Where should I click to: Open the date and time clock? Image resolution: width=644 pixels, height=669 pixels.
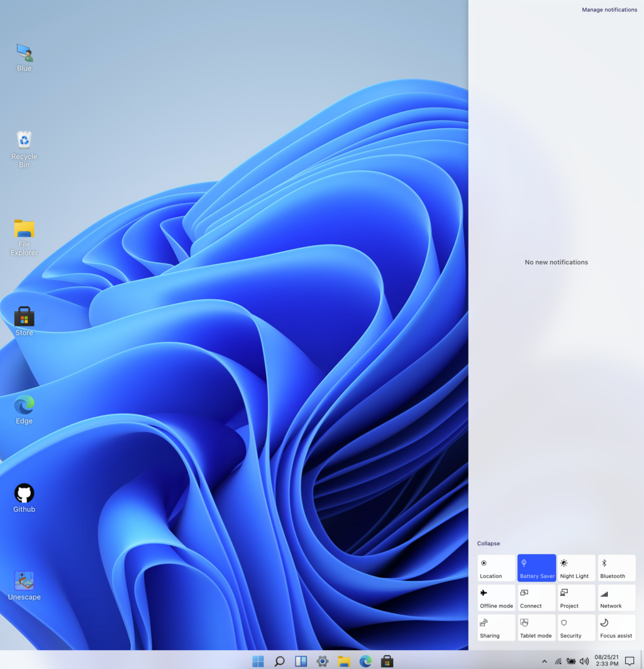pos(606,660)
